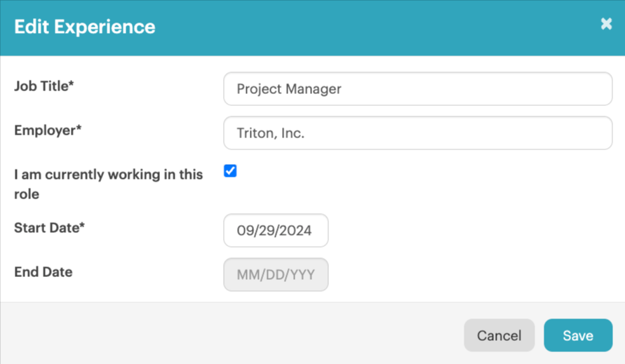Click the disabled End Date field
The width and height of the screenshot is (625, 364).
point(276,275)
